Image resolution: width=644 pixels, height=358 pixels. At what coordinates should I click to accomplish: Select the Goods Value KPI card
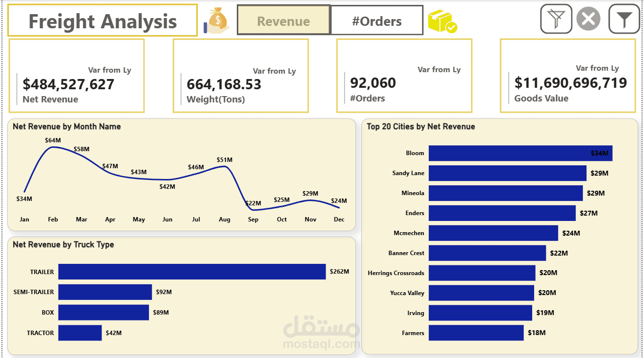(568, 76)
